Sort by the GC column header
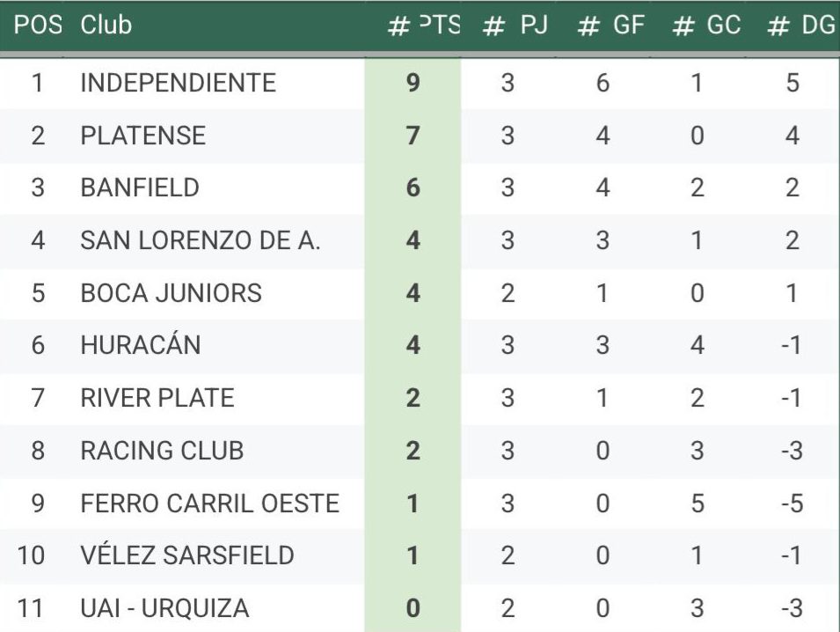This screenshot has height=632, width=840. click(x=706, y=26)
